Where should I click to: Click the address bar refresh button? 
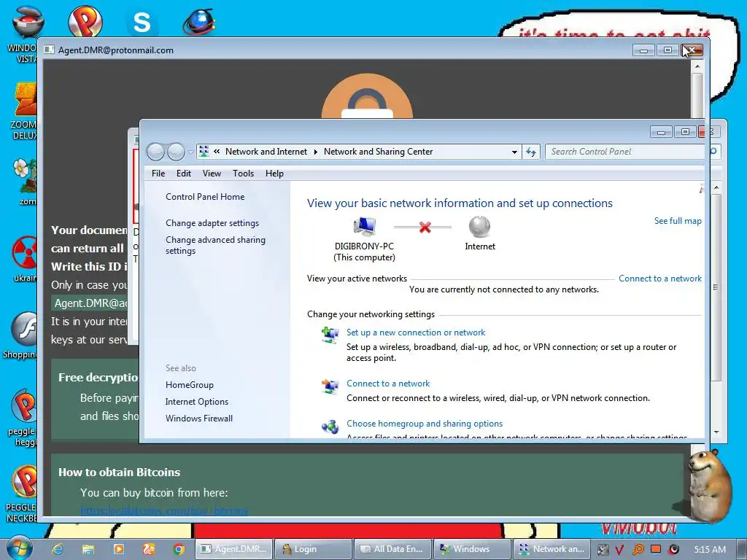[531, 152]
